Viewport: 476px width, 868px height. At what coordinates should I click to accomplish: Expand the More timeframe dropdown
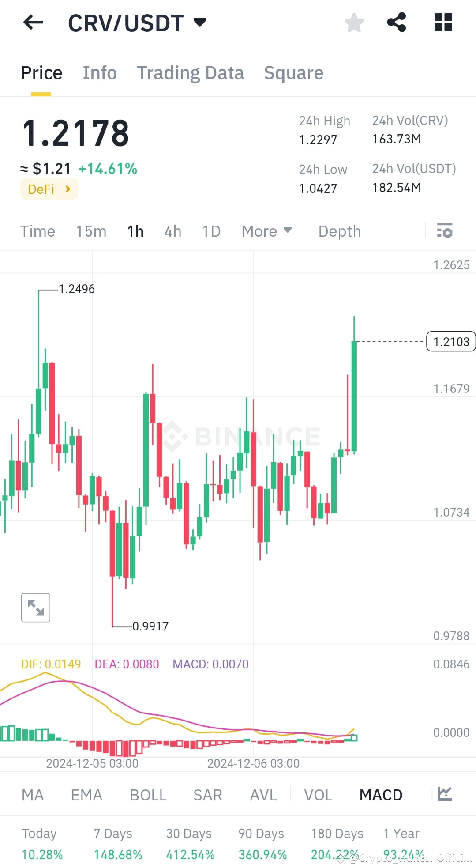coord(266,231)
